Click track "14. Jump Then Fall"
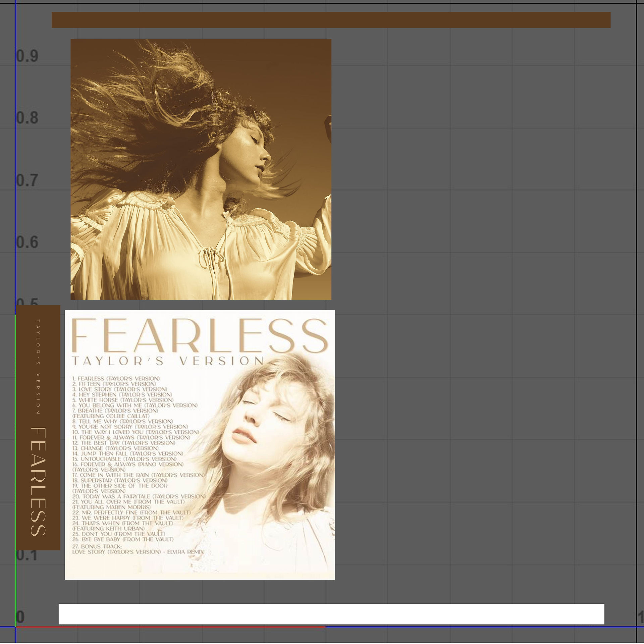Viewport: 644px width, 644px height. [128, 453]
